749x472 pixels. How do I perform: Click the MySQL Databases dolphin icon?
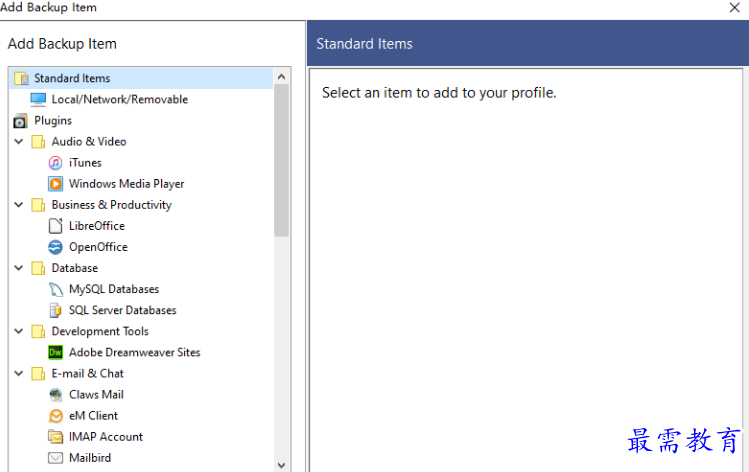[x=55, y=290]
